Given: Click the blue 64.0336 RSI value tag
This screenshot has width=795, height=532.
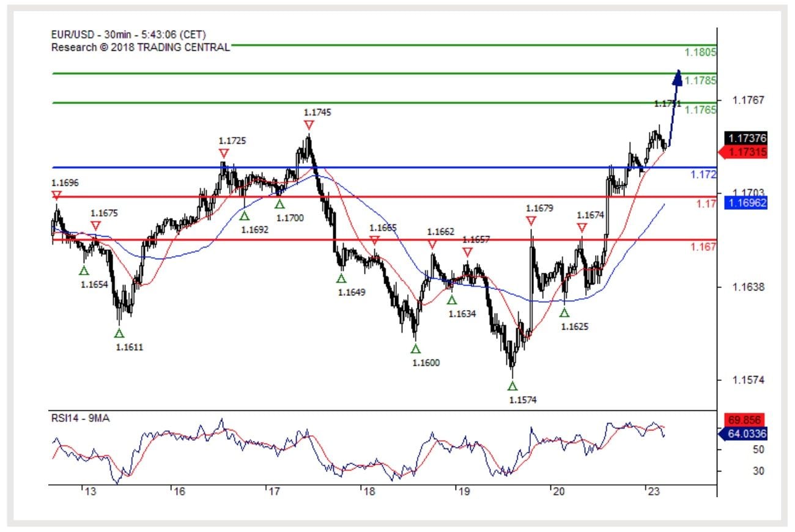Looking at the screenshot, I should (x=745, y=434).
